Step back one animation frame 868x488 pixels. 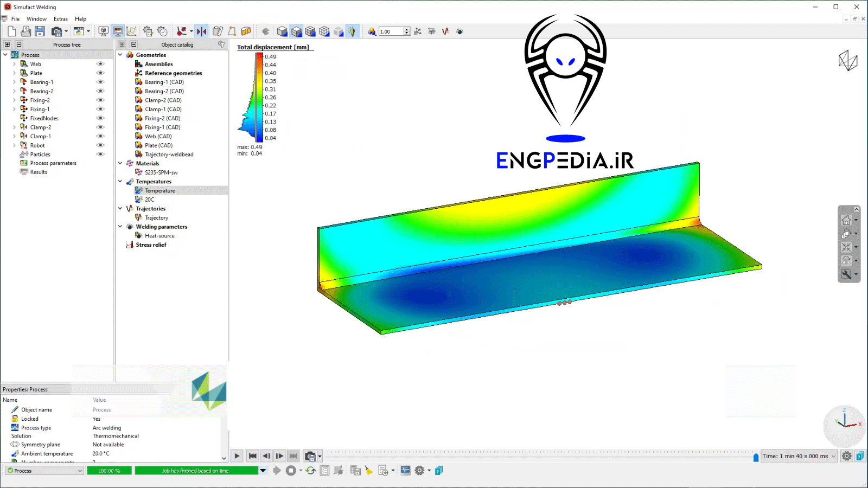[x=266, y=456]
